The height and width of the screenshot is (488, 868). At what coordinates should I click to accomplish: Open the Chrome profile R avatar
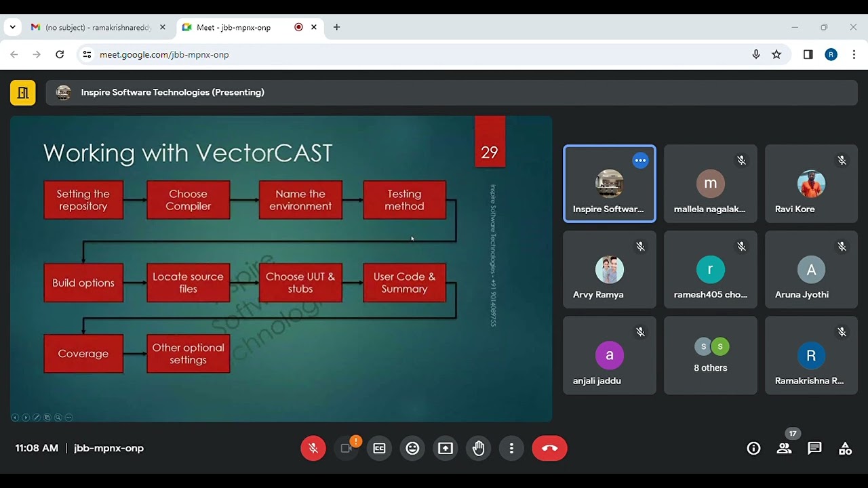coord(831,54)
